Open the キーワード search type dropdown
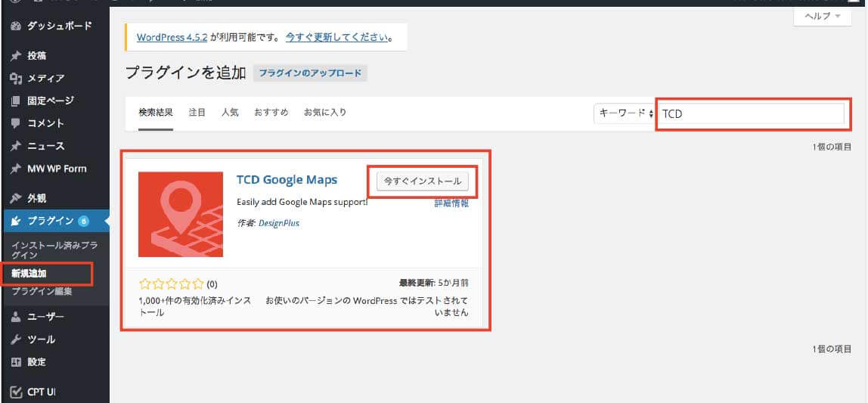 [x=625, y=113]
